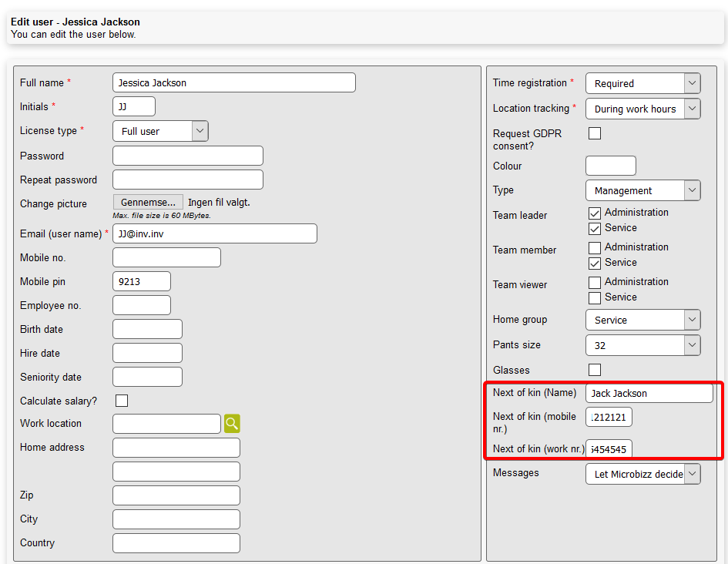Focus the Email (user name) field
This screenshot has width=728, height=564.
(x=214, y=233)
